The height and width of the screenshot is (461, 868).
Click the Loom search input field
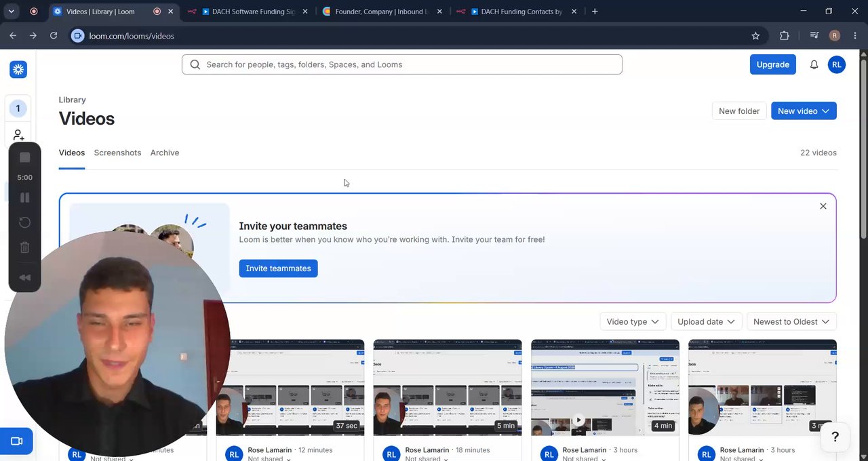point(402,64)
